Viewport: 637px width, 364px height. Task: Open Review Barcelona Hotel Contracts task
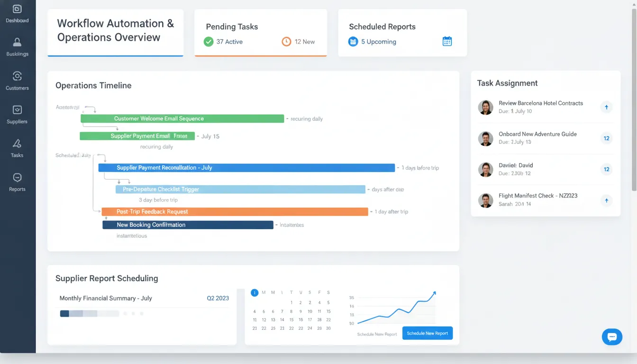point(541,103)
